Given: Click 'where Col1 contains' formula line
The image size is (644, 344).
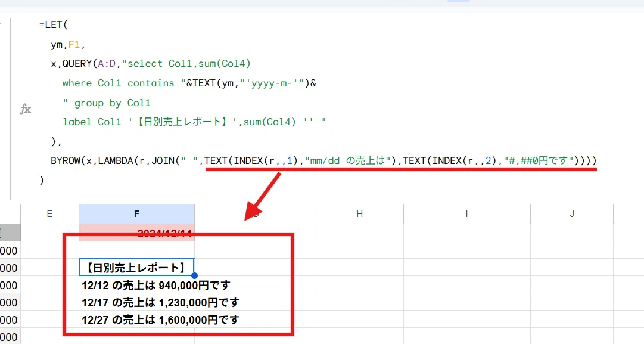Looking at the screenshot, I should click(x=189, y=83).
